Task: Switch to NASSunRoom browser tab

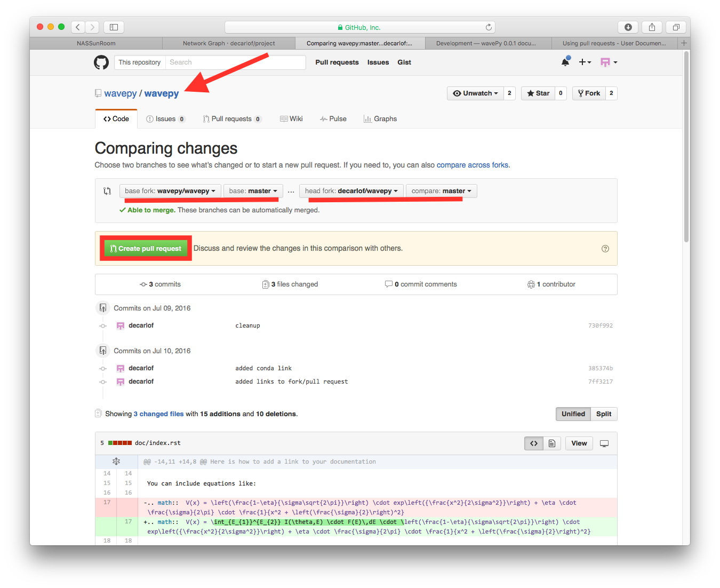Action: point(96,43)
